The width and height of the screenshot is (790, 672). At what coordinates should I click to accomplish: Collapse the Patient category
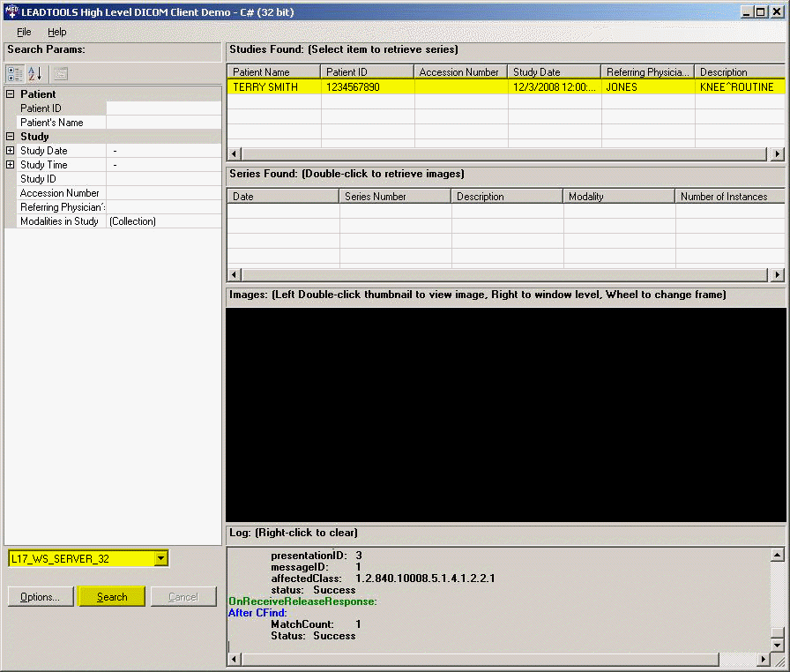tap(11, 94)
